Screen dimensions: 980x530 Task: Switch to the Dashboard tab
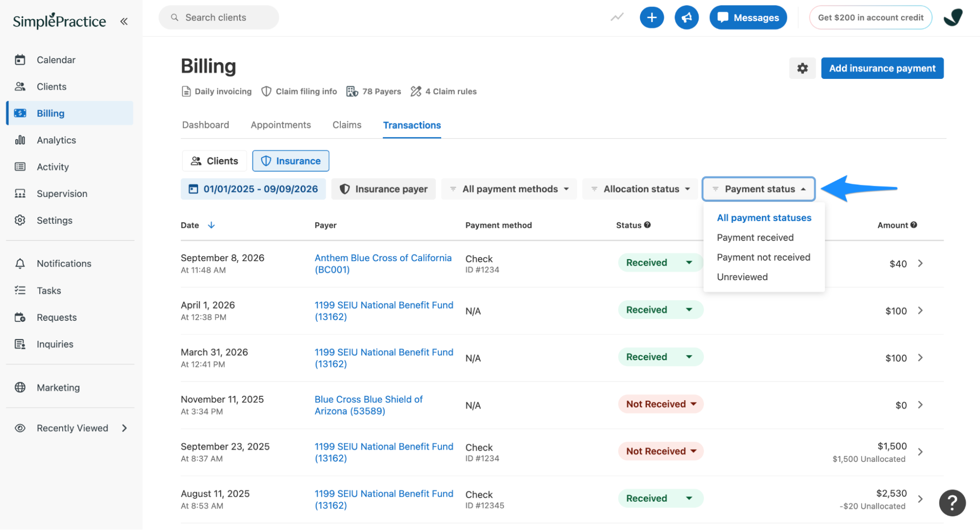205,125
